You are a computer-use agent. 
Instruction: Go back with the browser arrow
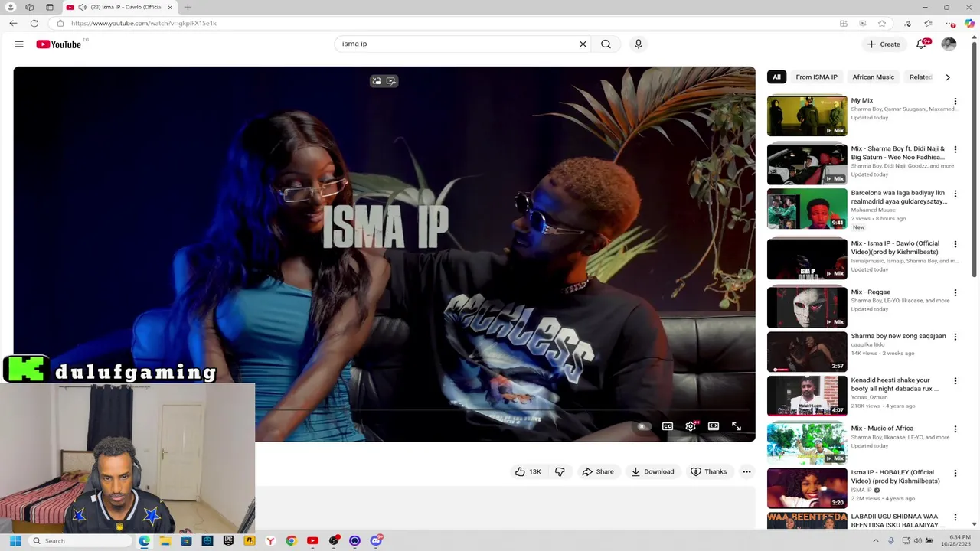click(x=13, y=24)
